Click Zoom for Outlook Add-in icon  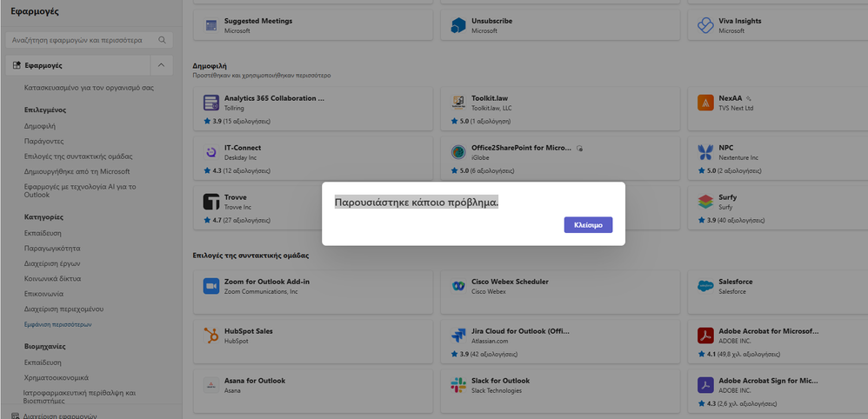[210, 286]
